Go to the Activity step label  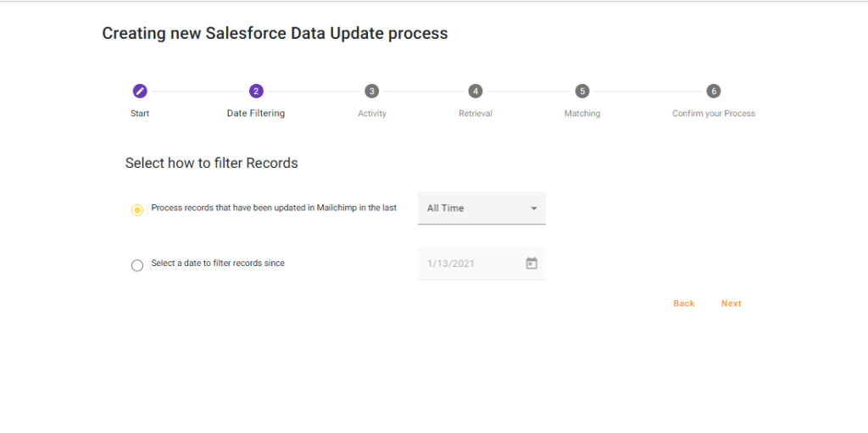[372, 114]
